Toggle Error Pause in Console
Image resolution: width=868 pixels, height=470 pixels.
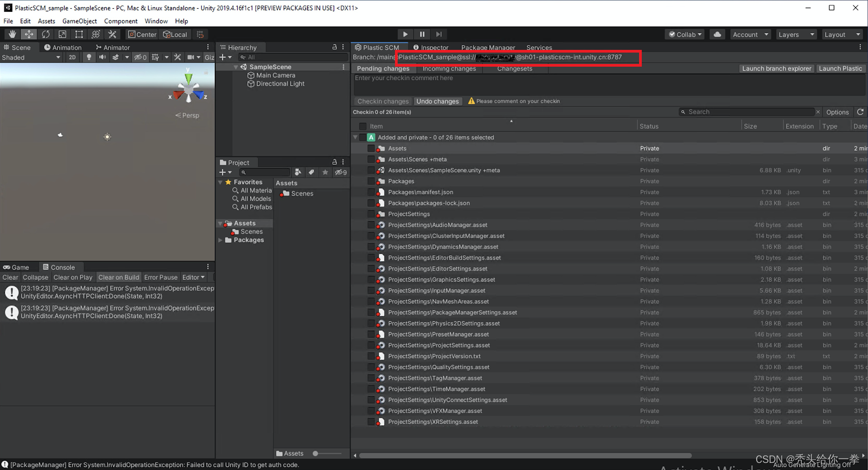coord(161,277)
